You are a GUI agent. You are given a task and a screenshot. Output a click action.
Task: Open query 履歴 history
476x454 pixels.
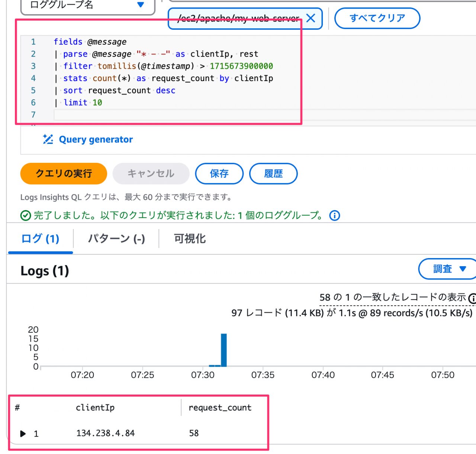pyautogui.click(x=273, y=173)
